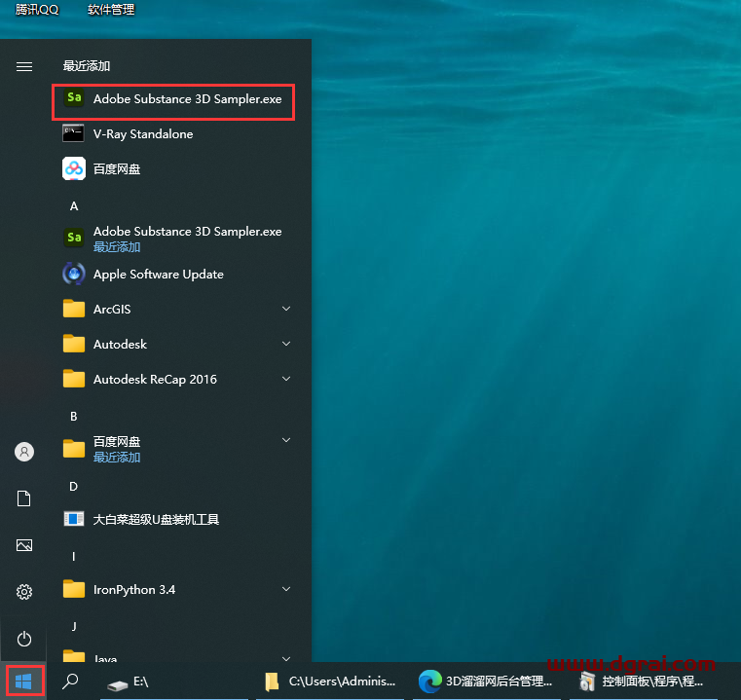This screenshot has width=741, height=700.
Task: Expand the Java folder chevron
Action: [286, 658]
